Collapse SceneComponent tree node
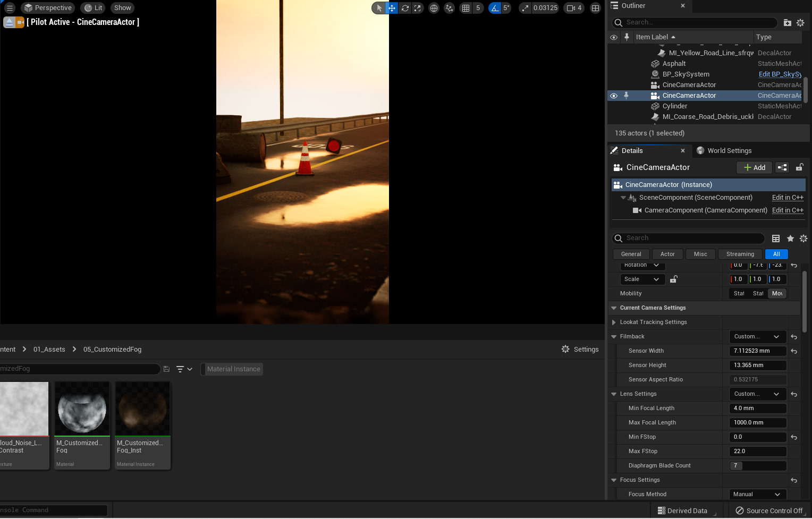Viewport: 812px width, 519px height. [x=623, y=198]
